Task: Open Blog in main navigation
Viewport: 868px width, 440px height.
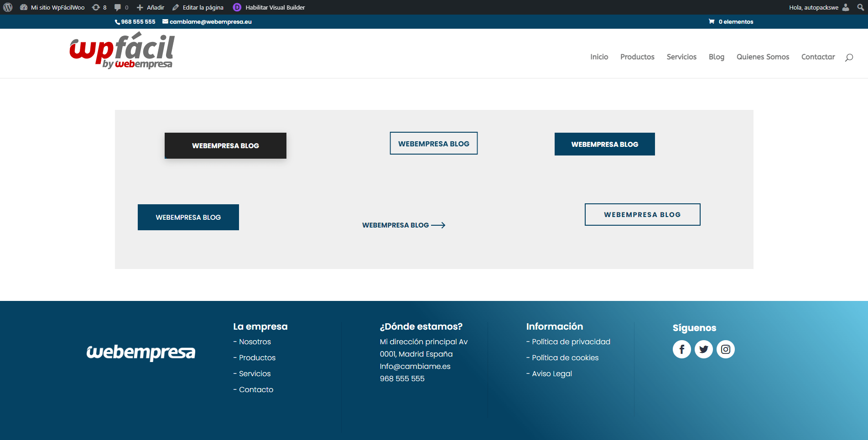Action: (x=717, y=57)
